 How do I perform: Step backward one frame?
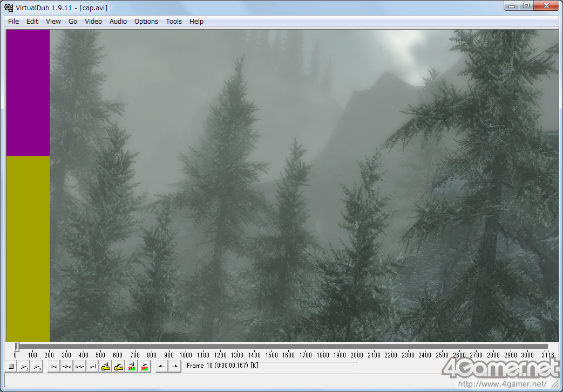pyautogui.click(x=67, y=367)
